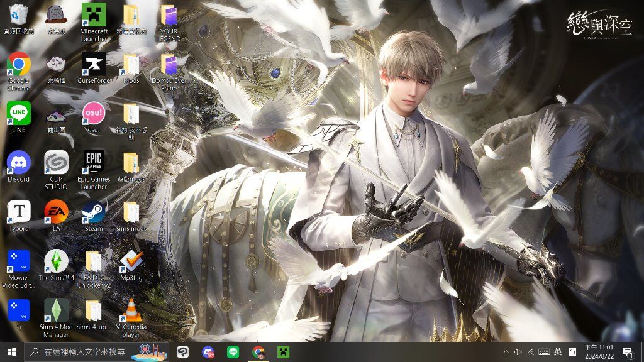
Task: Open the clock and calendar flyout
Action: click(599, 352)
